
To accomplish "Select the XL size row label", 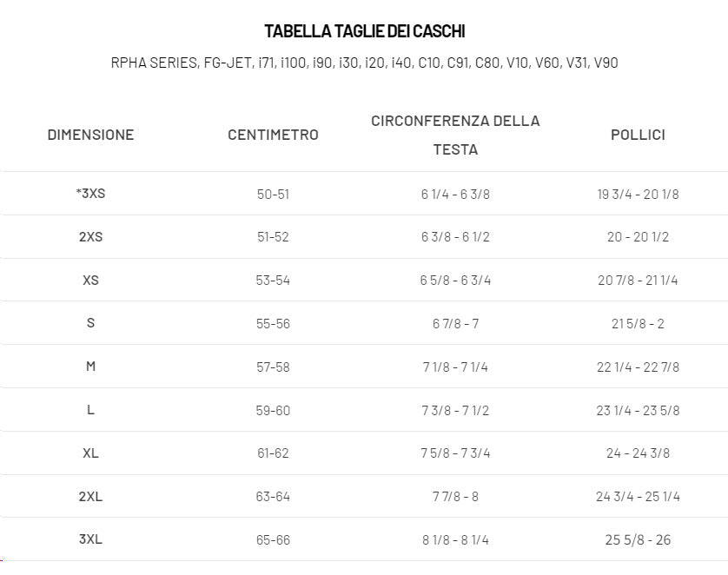I will coord(90,453).
